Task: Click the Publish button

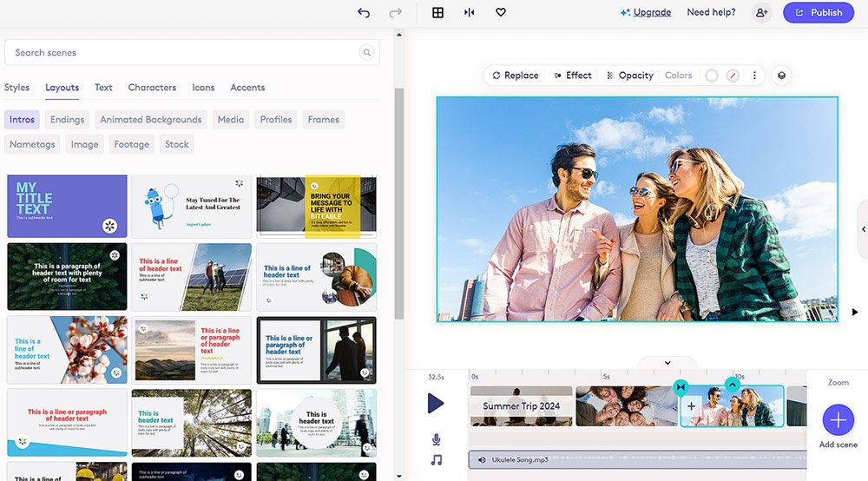Action: point(819,12)
